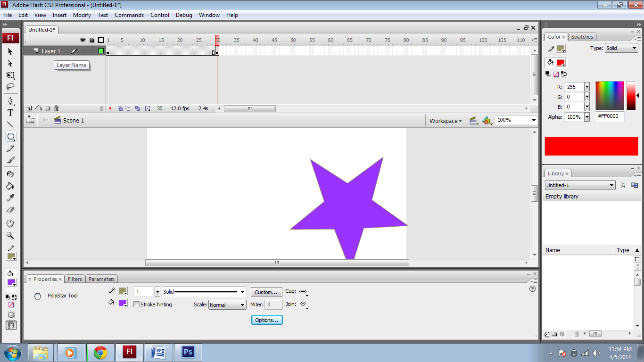This screenshot has height=362, width=644.
Task: Enable Onion Skin in the timeline
Action: point(119,108)
